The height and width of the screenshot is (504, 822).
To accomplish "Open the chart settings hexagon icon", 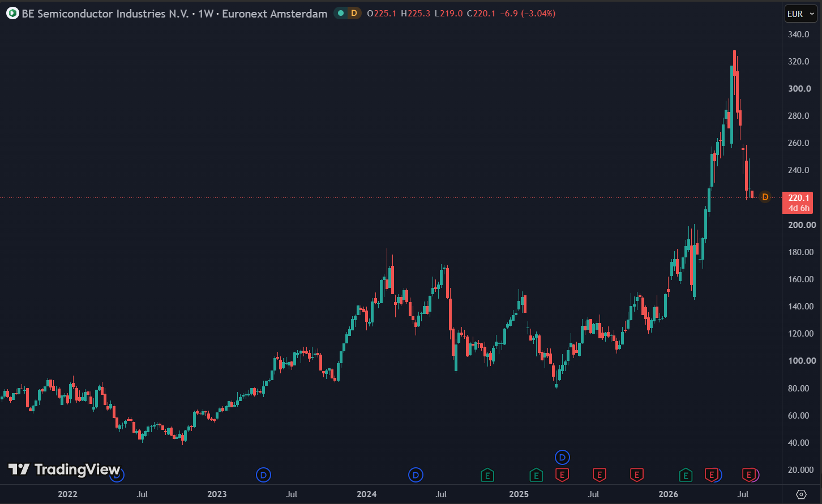I will [x=801, y=494].
